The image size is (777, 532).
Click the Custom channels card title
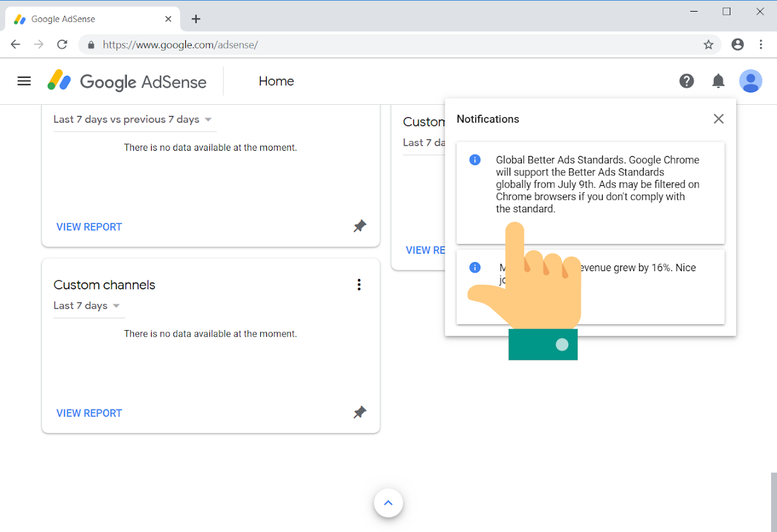point(104,285)
